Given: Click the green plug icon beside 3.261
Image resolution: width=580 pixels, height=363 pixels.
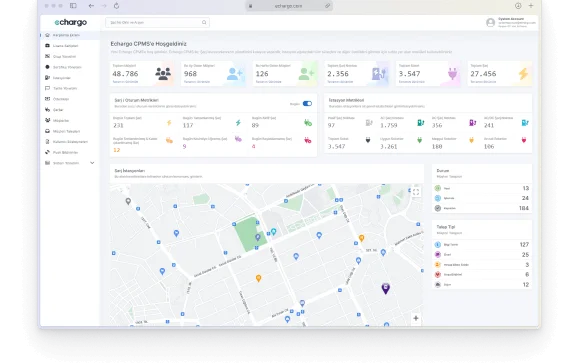Looking at the screenshot, I should coord(419,140).
